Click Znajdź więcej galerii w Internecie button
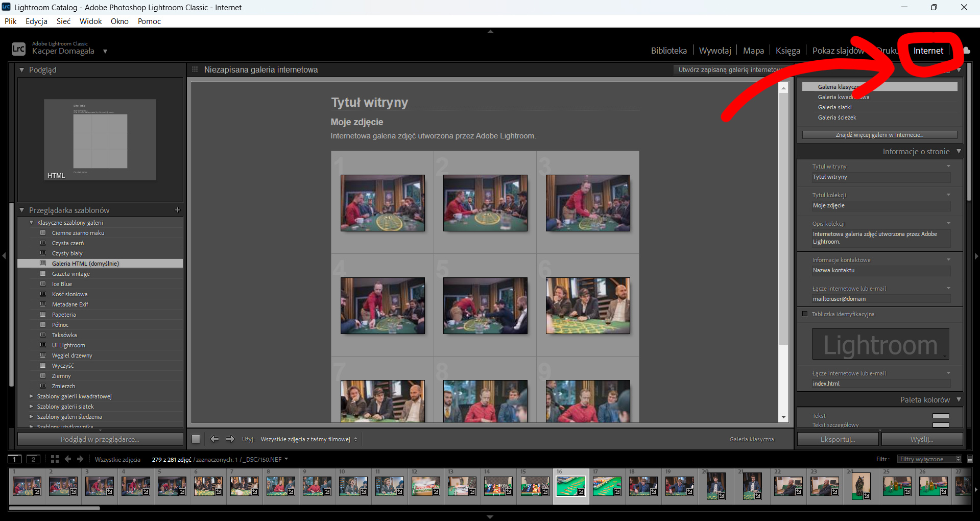 tap(879, 135)
